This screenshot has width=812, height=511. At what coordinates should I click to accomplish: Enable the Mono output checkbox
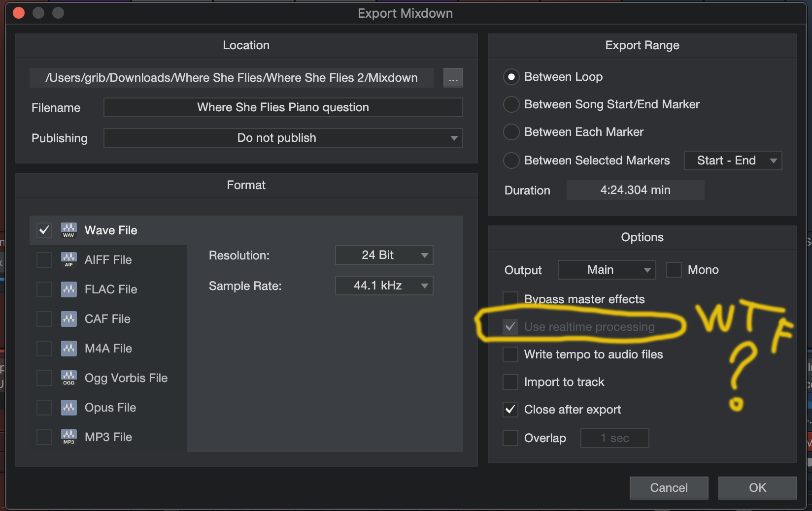674,270
